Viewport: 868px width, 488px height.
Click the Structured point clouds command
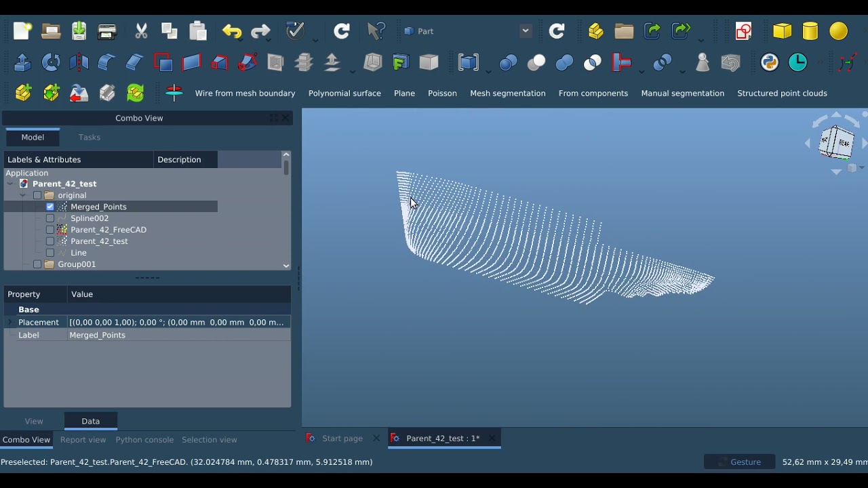click(782, 94)
